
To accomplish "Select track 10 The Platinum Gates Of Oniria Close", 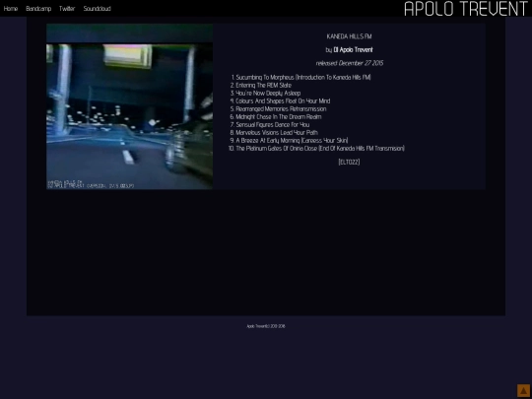I will (x=320, y=149).
